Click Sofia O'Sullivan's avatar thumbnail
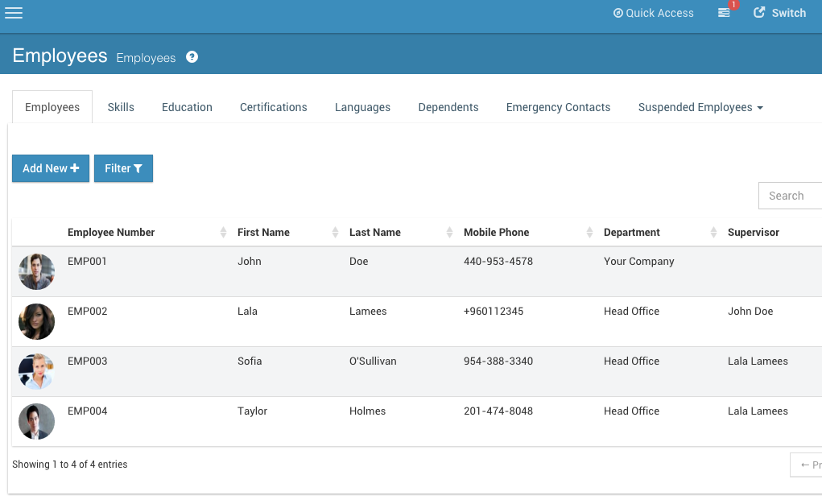822x504 pixels. point(36,371)
